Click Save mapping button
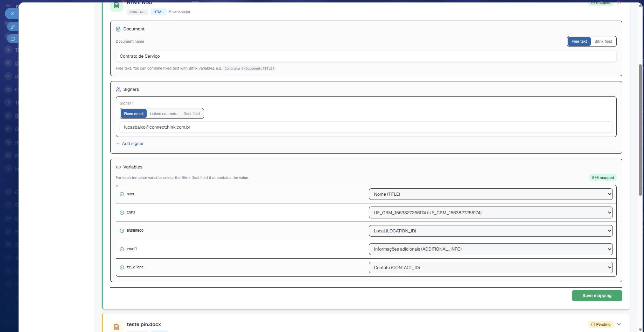The height and width of the screenshot is (332, 644). 597,296
